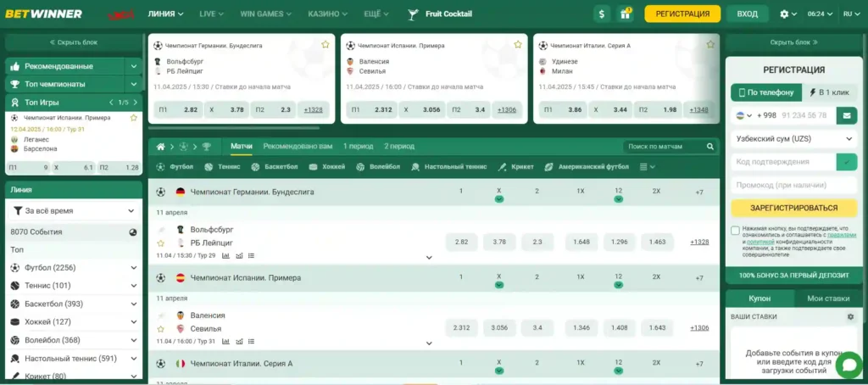Switch registration to По телефону
This screenshot has width=868, height=385.
click(x=766, y=93)
